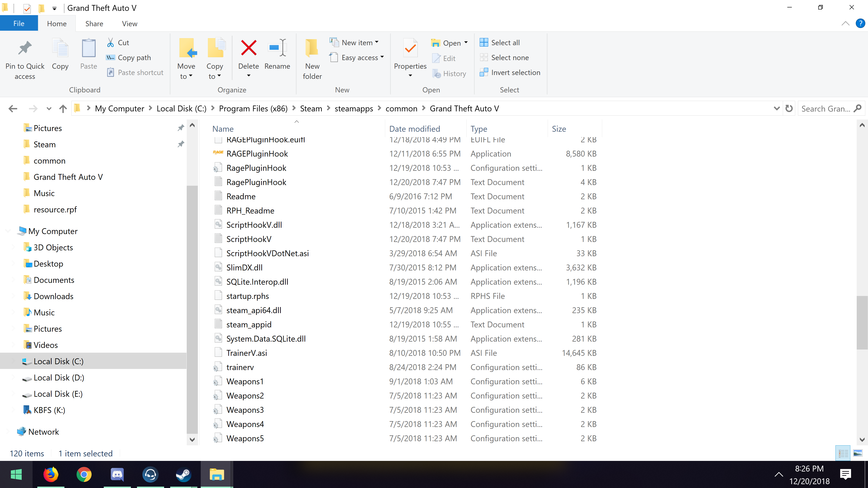Viewport: 868px width, 488px height.
Task: Go up one folder level arrow
Action: [x=63, y=108]
